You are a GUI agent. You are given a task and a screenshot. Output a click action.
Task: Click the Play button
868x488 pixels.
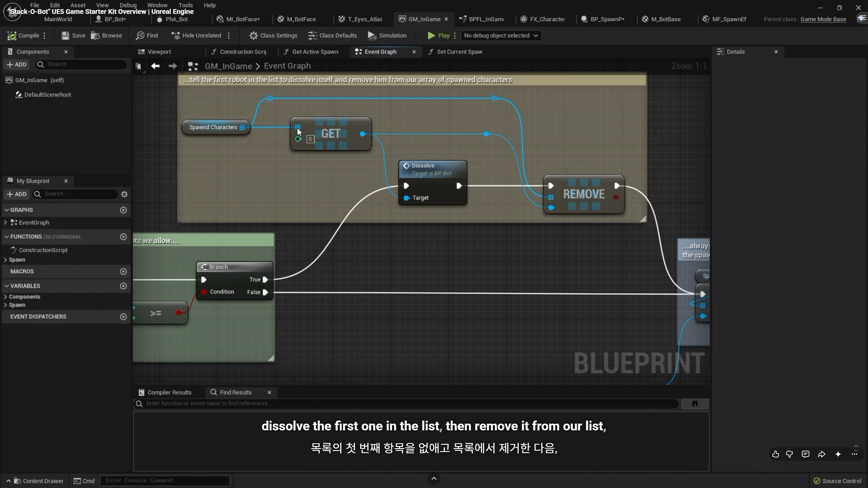point(438,36)
